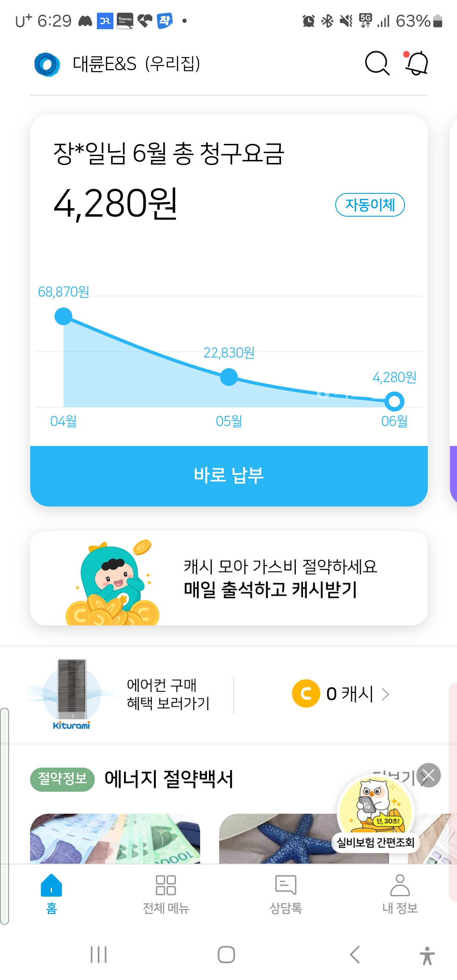Image resolution: width=457 pixels, height=980 pixels.
Task: Tap the 대륜E&S blue ring logo
Action: (x=47, y=64)
